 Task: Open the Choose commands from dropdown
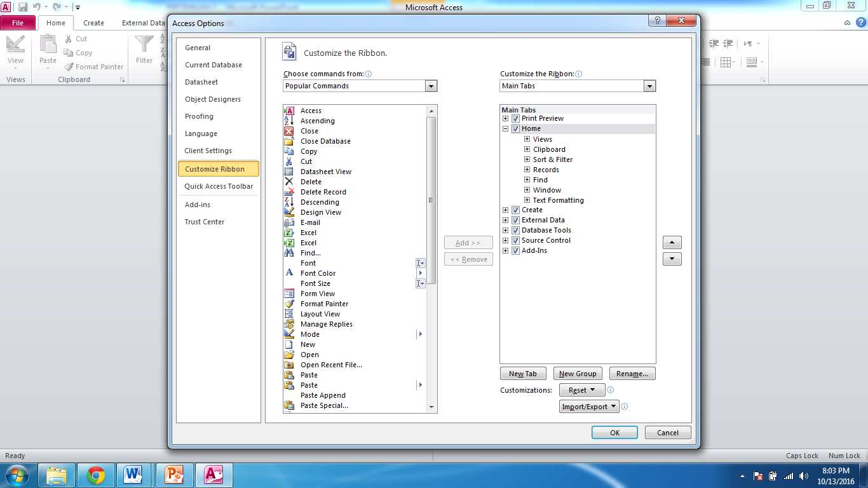pyautogui.click(x=431, y=86)
